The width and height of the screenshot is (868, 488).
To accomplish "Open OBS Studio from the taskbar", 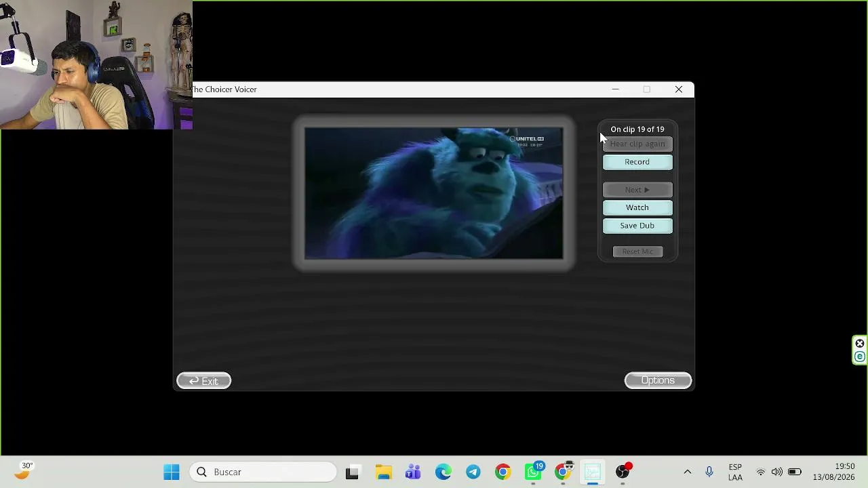I will 623,472.
